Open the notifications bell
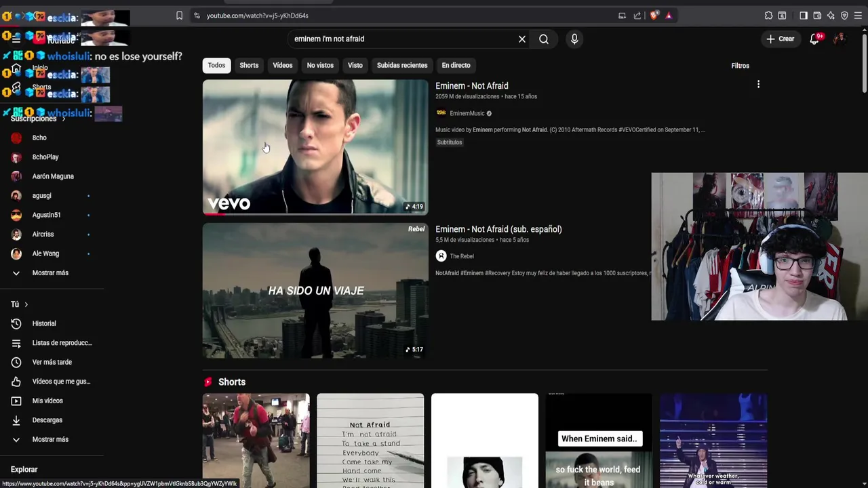 815,39
